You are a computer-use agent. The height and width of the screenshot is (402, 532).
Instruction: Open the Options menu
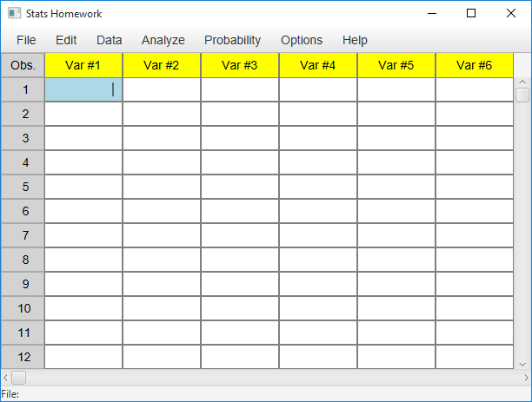click(302, 40)
